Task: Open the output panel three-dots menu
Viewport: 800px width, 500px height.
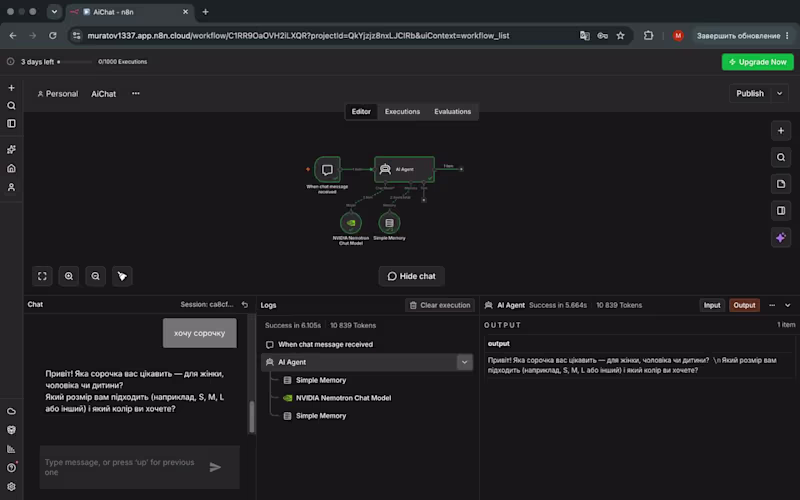Action: pyautogui.click(x=772, y=305)
